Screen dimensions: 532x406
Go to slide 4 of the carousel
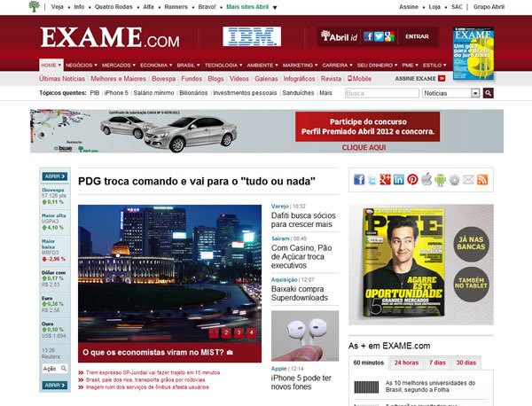click(x=252, y=333)
